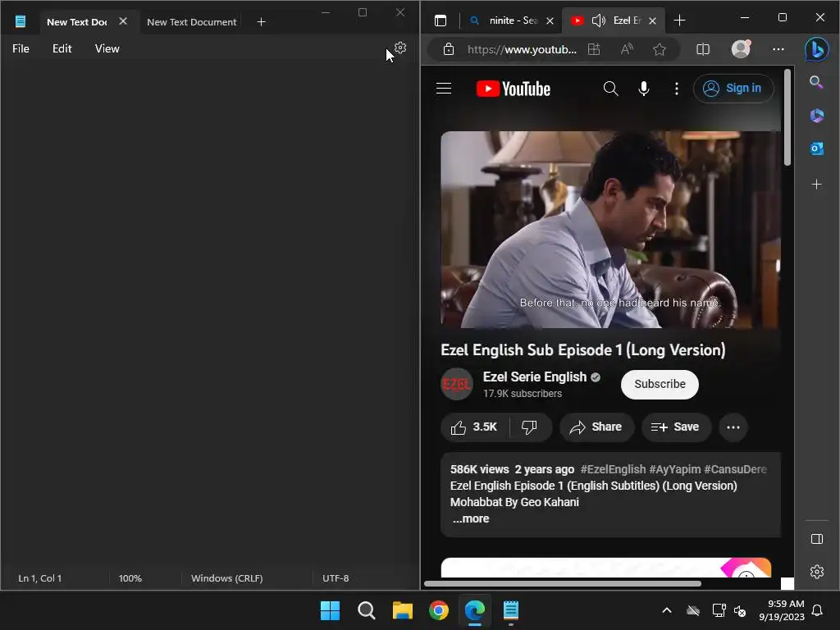This screenshot has height=630, width=840.
Task: Expand description with ...more
Action: pos(471,518)
